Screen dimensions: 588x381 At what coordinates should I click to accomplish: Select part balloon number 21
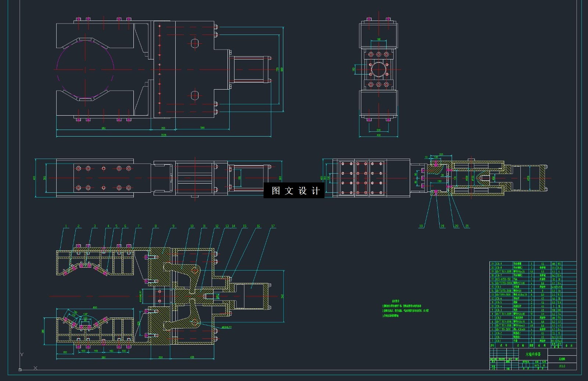[467, 226]
